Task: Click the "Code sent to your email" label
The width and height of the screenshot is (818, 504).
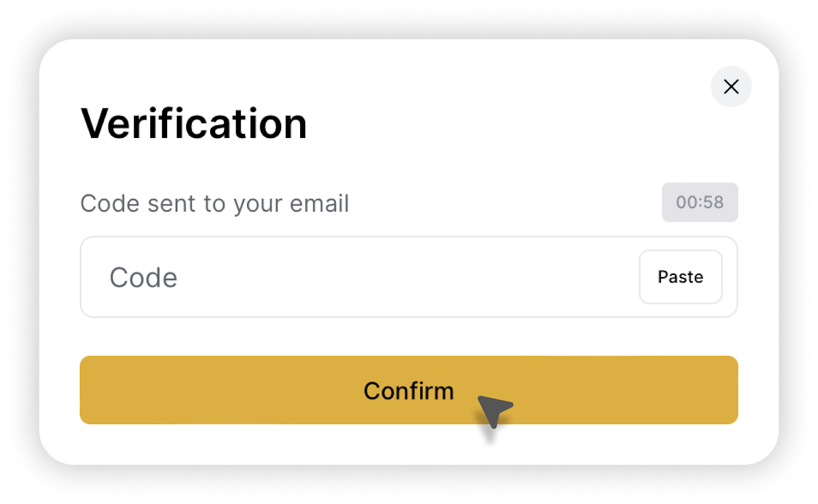Action: coord(215,203)
